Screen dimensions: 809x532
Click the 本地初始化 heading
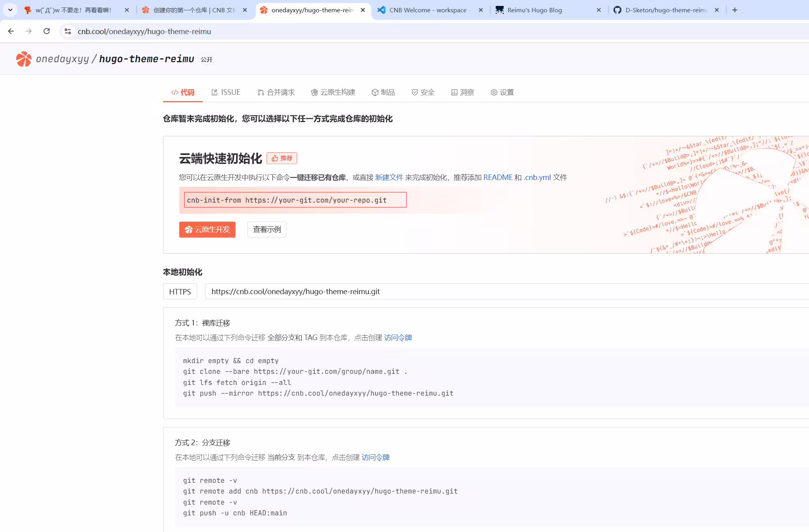coord(183,272)
